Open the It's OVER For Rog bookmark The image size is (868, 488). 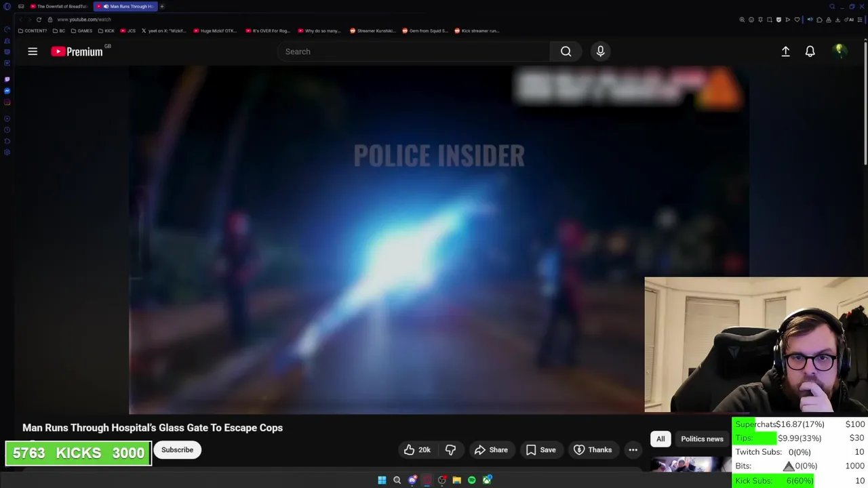tap(269, 30)
